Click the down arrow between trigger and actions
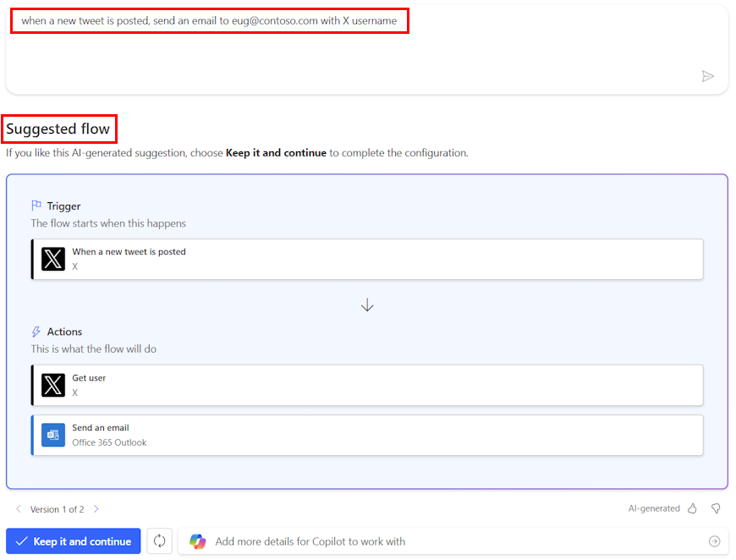The height and width of the screenshot is (560, 736). [367, 305]
